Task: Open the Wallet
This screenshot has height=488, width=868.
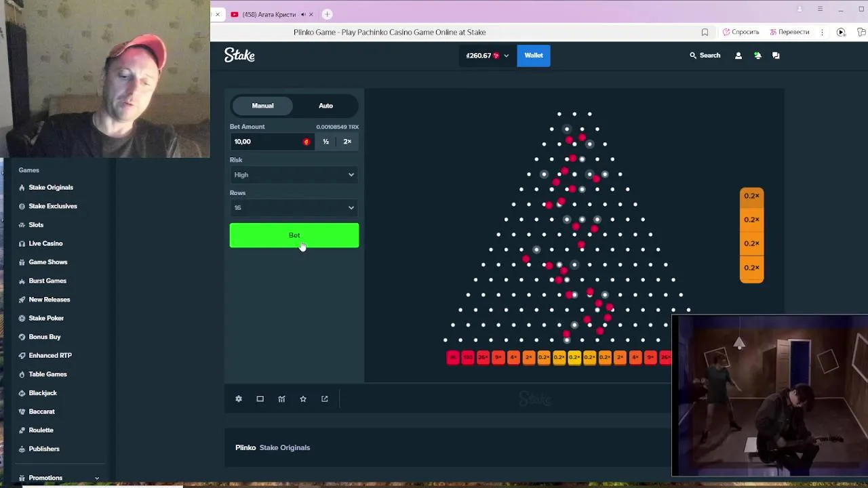Action: pyautogui.click(x=534, y=56)
